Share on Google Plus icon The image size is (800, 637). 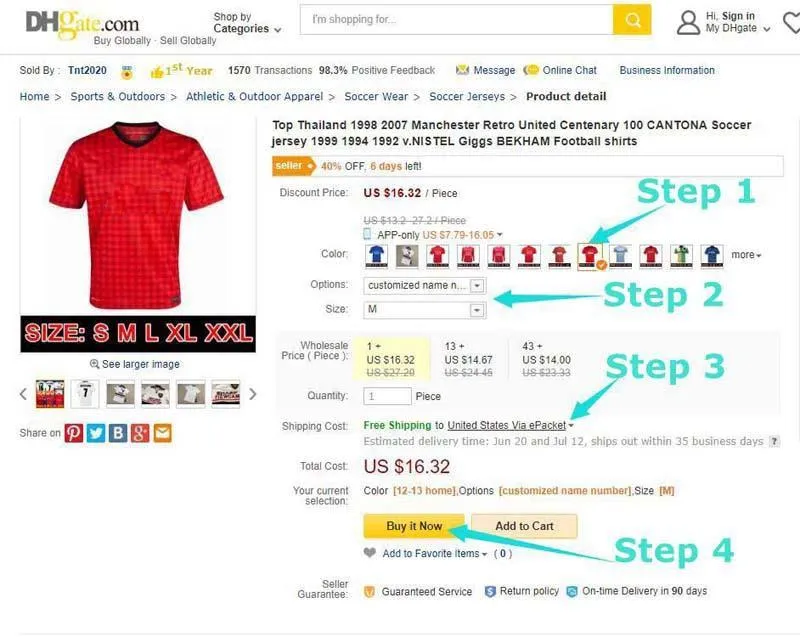pos(140,433)
